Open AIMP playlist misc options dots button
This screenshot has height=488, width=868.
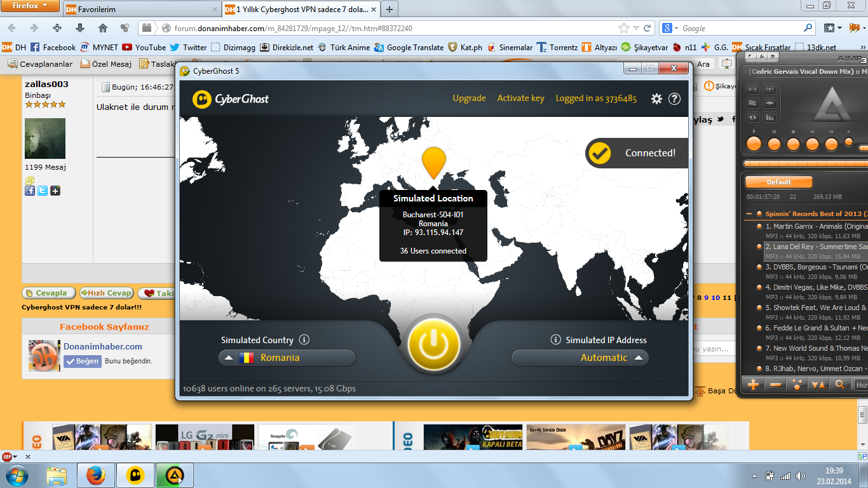coord(797,384)
